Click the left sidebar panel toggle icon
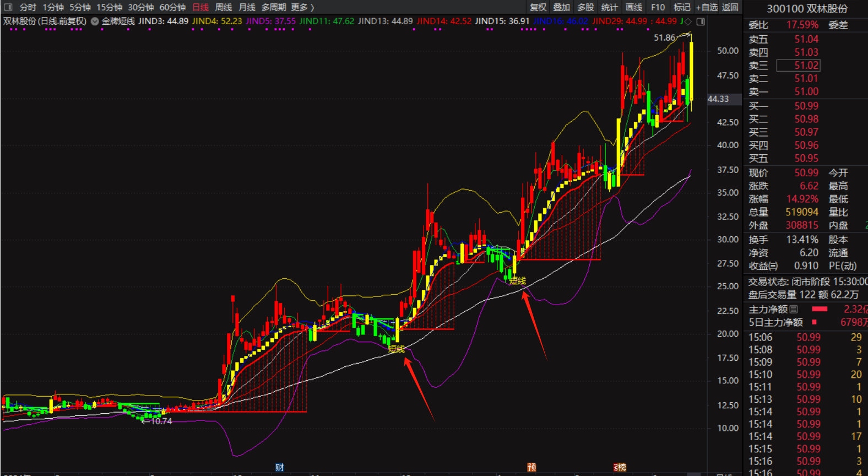This screenshot has height=476, width=868. (8, 7)
